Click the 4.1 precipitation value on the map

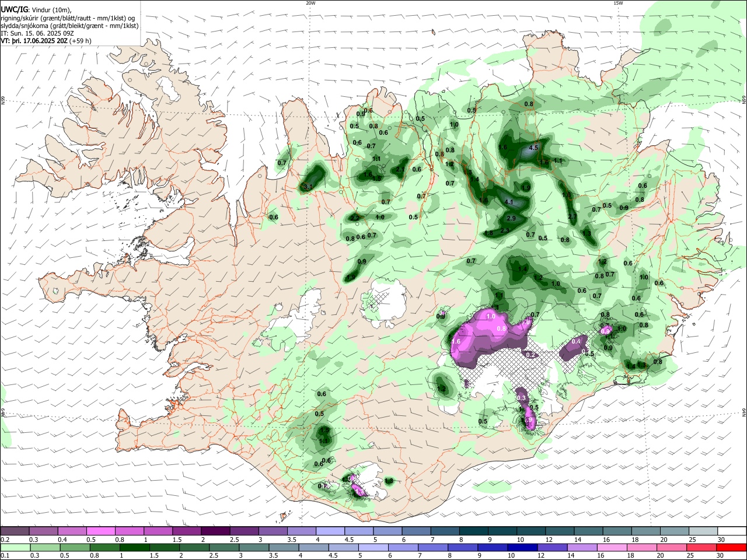pos(509,202)
